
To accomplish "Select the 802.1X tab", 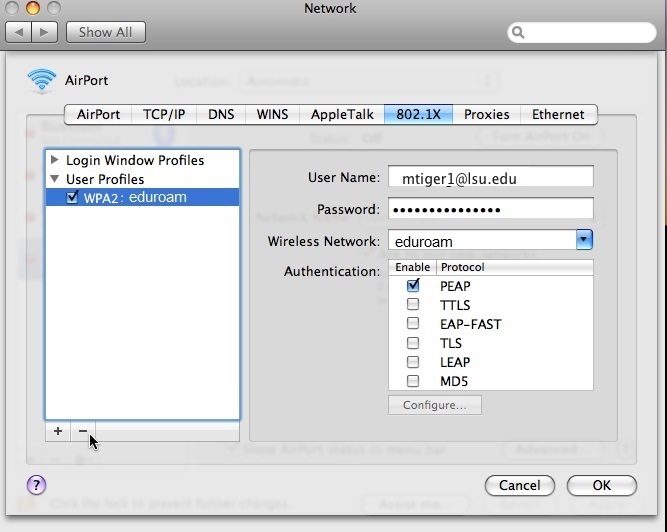I will (x=419, y=114).
